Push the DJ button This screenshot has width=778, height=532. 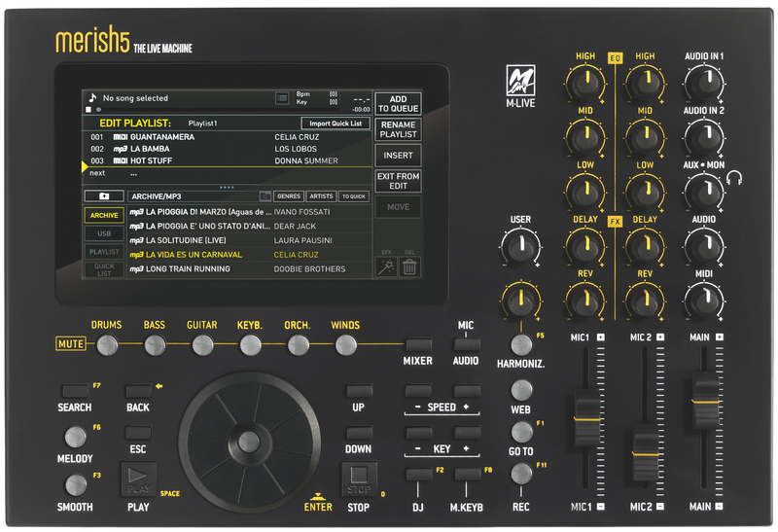coord(419,474)
